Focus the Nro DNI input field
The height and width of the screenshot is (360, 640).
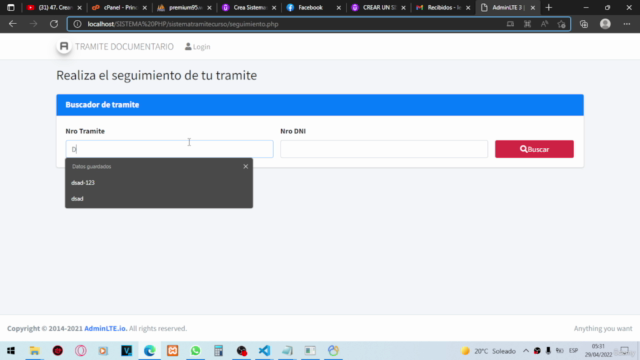pos(384,149)
